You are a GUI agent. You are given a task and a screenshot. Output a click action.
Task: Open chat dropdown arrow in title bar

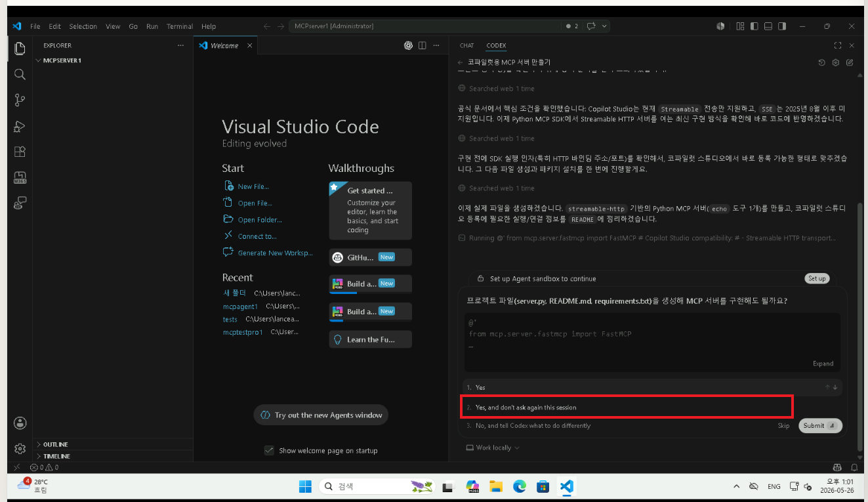[x=604, y=26]
